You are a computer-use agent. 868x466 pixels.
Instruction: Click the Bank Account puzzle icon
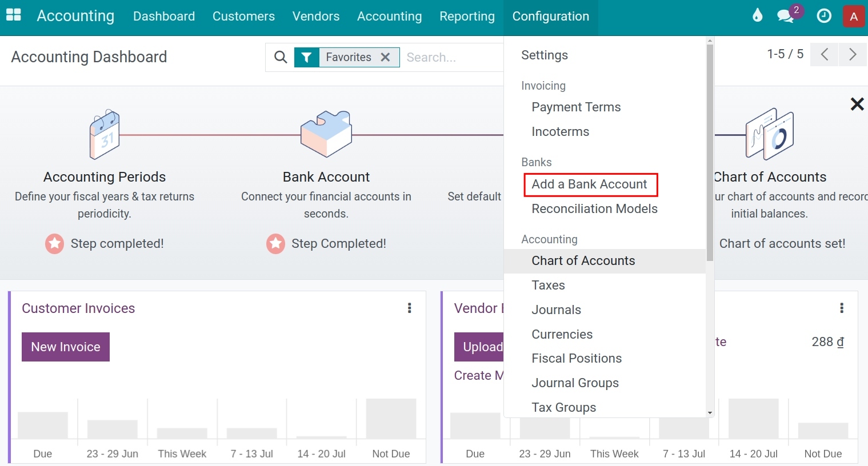[326, 134]
